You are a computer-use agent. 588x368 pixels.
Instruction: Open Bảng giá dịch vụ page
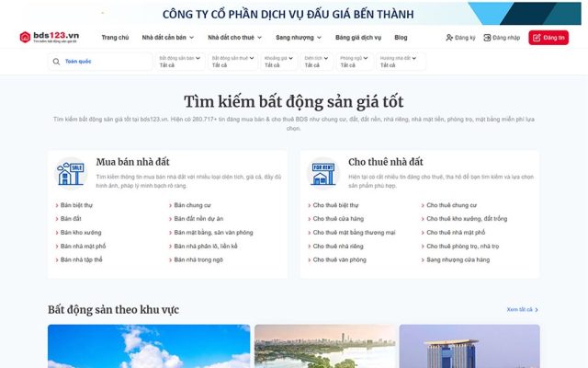(358, 38)
